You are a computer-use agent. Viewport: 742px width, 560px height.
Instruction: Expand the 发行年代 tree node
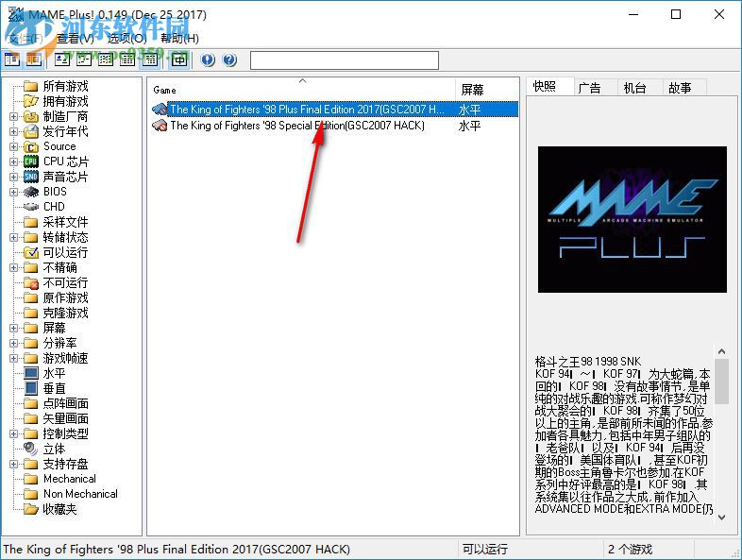[13, 131]
